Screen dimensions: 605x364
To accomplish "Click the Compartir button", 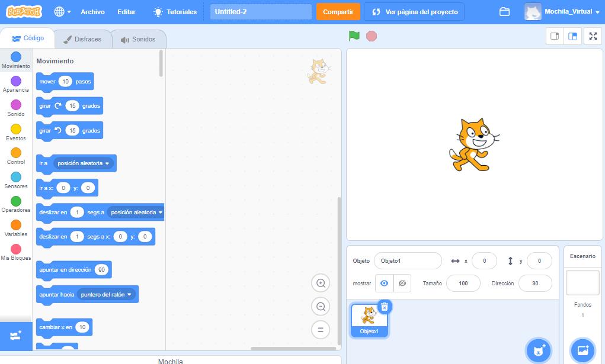I will [x=338, y=11].
